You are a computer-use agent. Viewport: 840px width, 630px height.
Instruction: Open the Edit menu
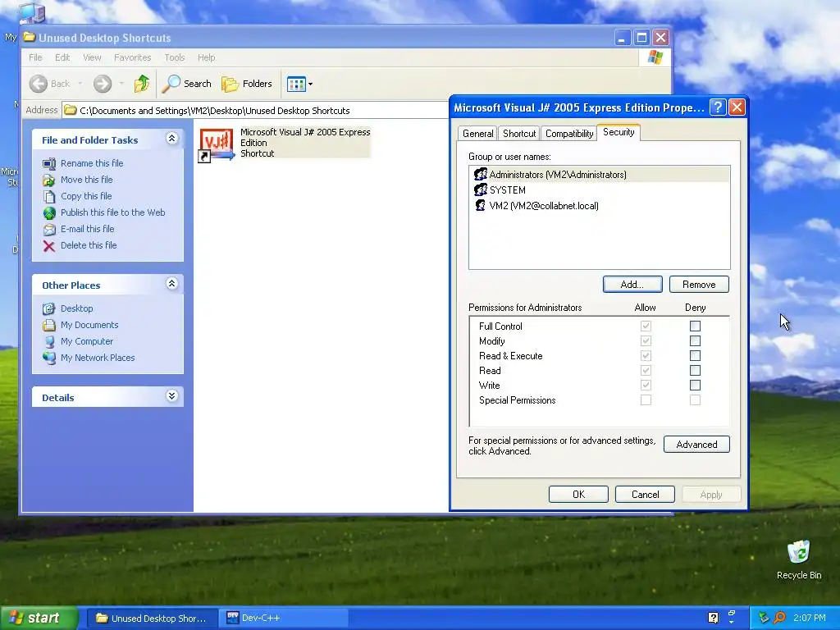coord(62,57)
